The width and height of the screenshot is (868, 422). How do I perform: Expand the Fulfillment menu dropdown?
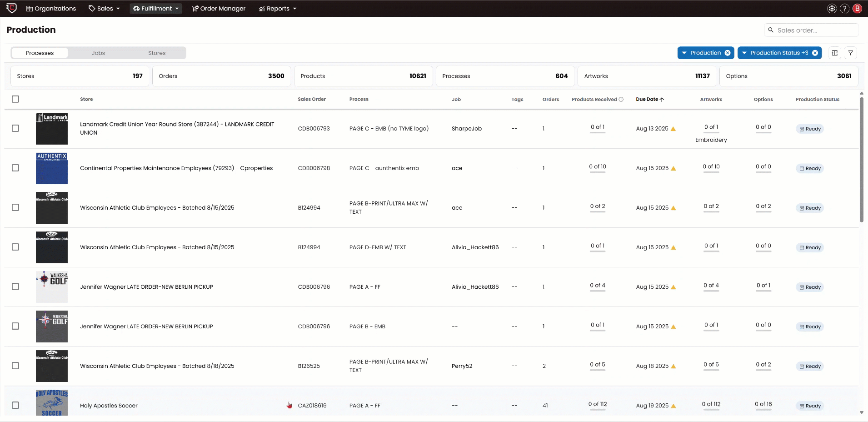click(156, 8)
